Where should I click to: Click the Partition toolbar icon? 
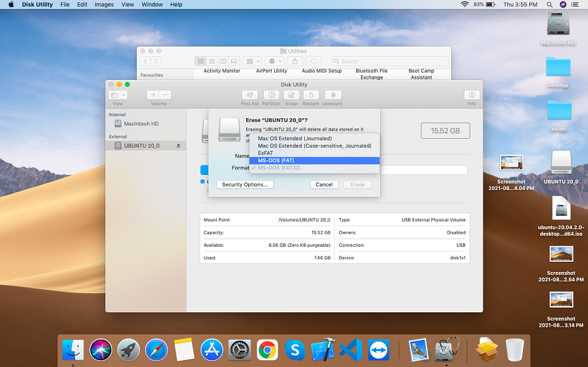point(271,95)
